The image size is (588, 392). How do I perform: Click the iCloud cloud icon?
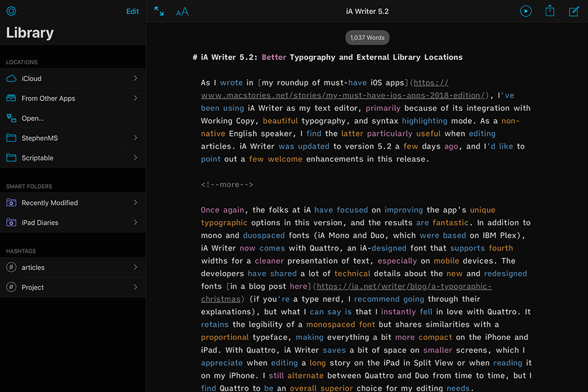pyautogui.click(x=11, y=78)
